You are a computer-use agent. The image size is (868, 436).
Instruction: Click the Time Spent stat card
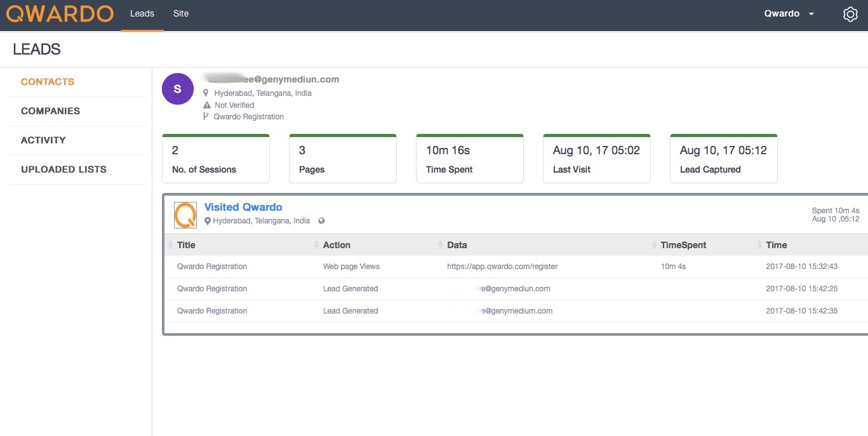click(470, 159)
